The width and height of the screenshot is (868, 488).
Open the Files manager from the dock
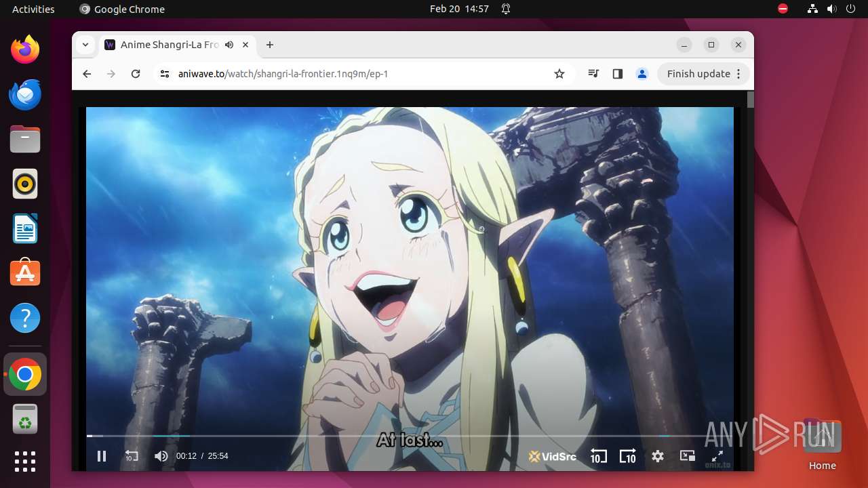tap(25, 139)
